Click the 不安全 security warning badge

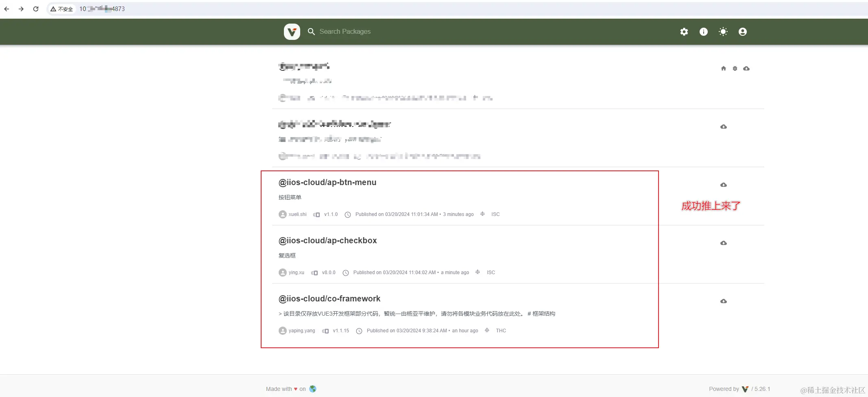[62, 9]
